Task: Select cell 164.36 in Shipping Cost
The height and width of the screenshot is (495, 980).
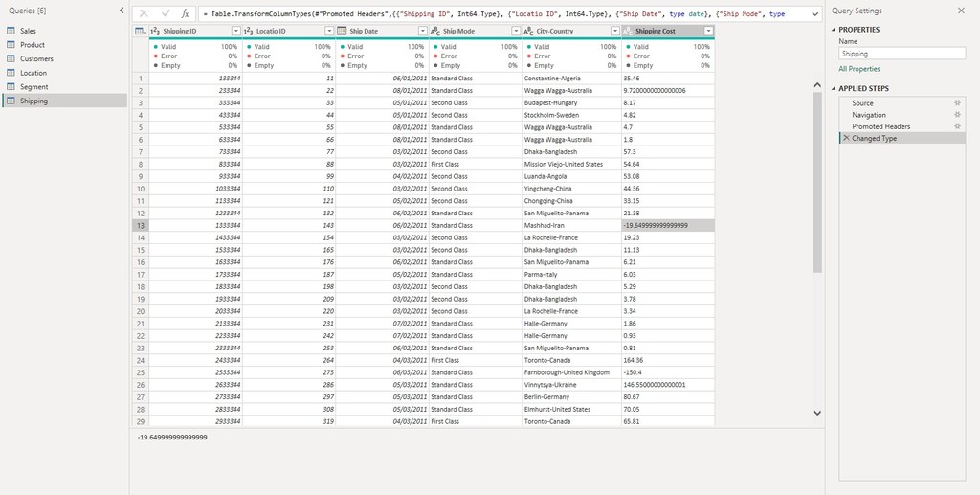Action: tap(668, 361)
